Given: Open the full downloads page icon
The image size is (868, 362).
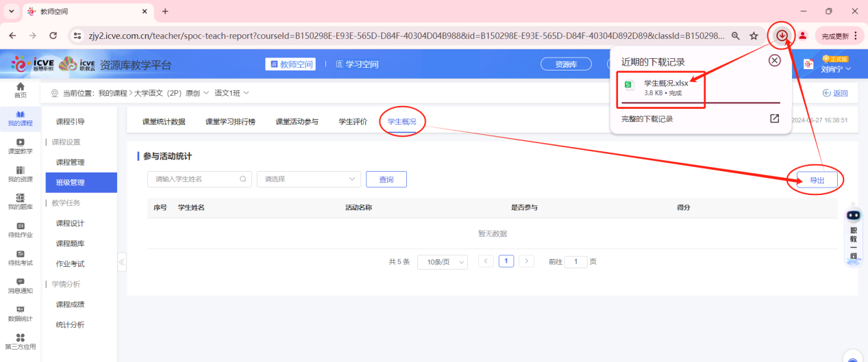Looking at the screenshot, I should click(x=774, y=118).
